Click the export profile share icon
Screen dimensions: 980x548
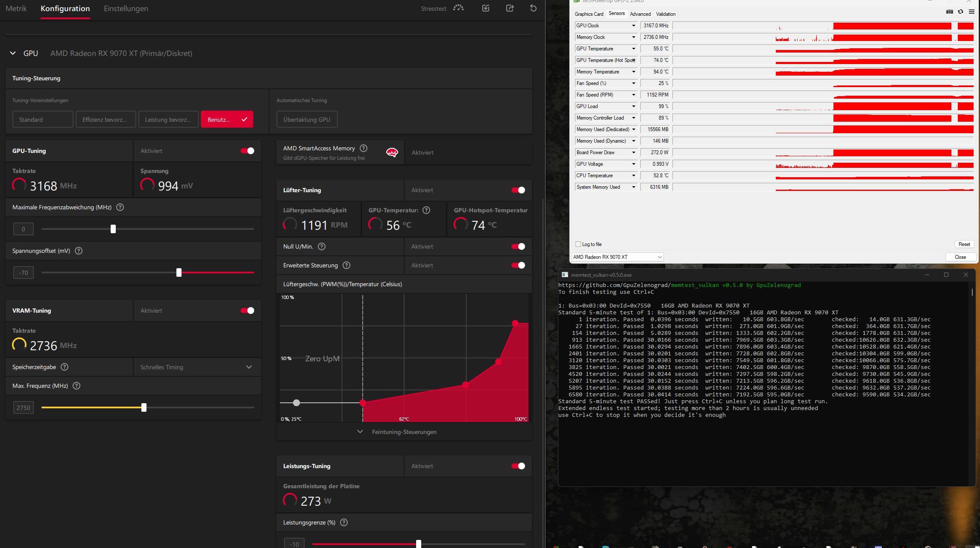pos(510,8)
